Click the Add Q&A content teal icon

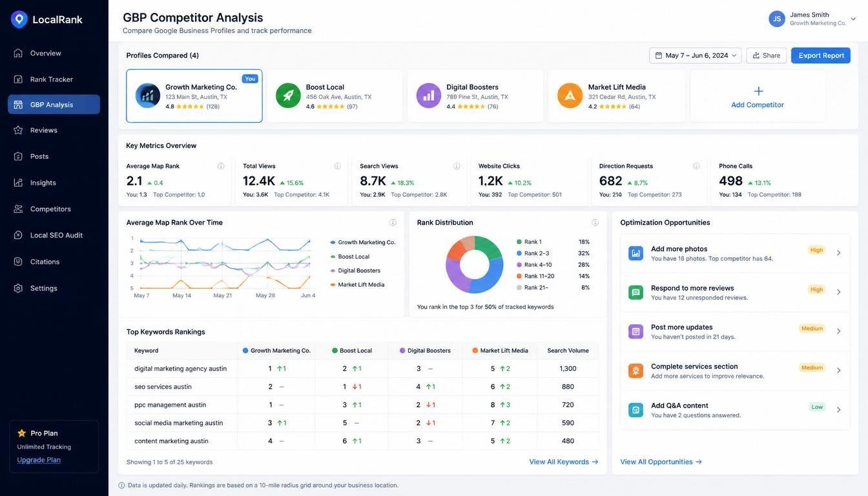(x=635, y=410)
